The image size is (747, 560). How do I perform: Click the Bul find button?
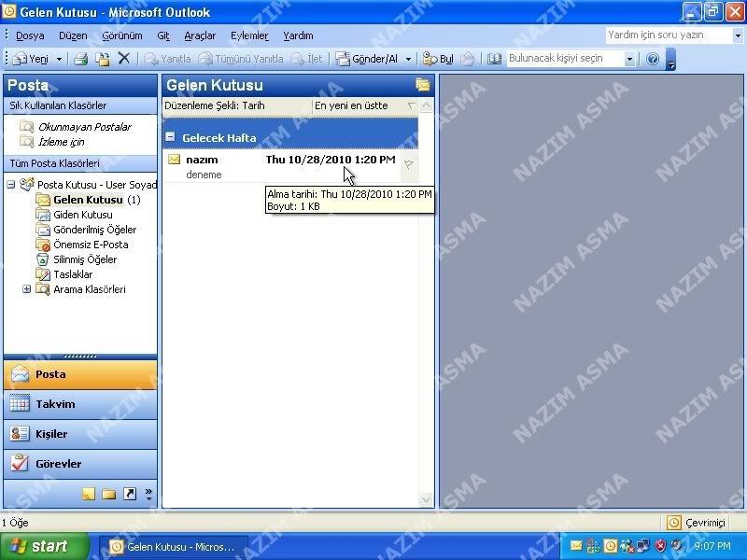[438, 59]
